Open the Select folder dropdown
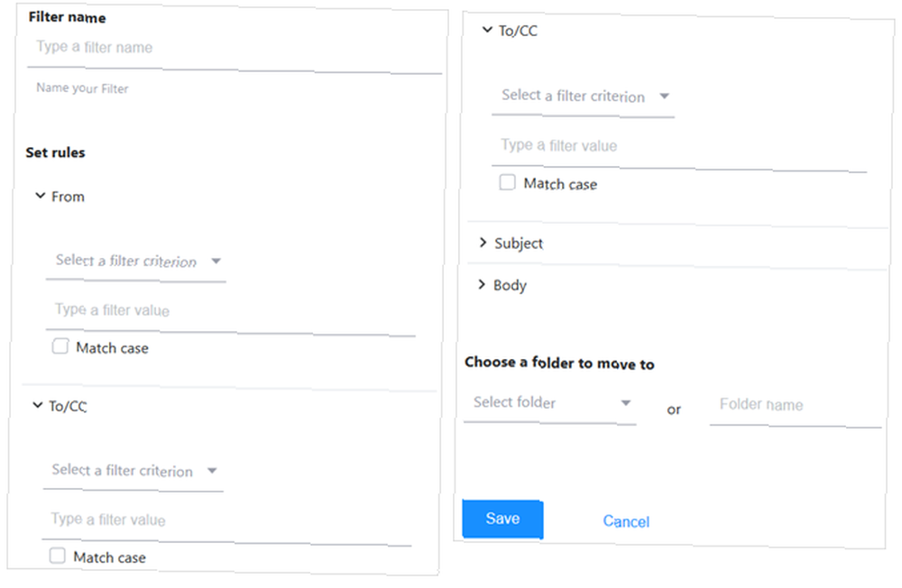 [550, 403]
